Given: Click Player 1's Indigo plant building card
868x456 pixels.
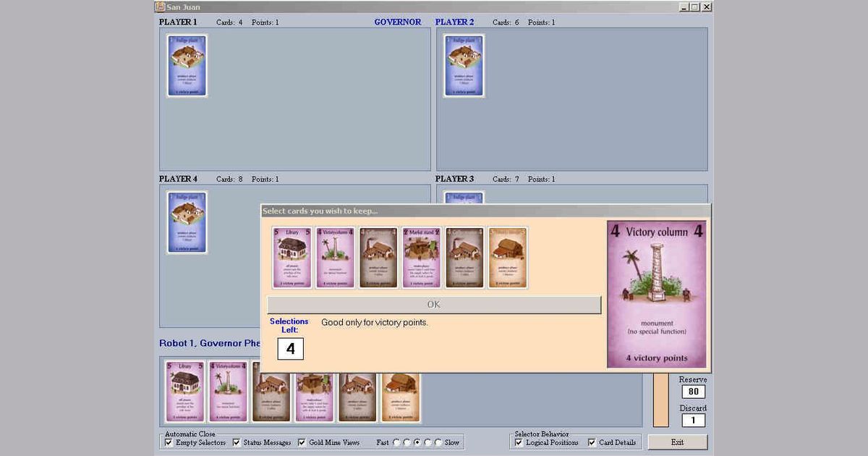Looking at the screenshot, I should click(x=187, y=65).
